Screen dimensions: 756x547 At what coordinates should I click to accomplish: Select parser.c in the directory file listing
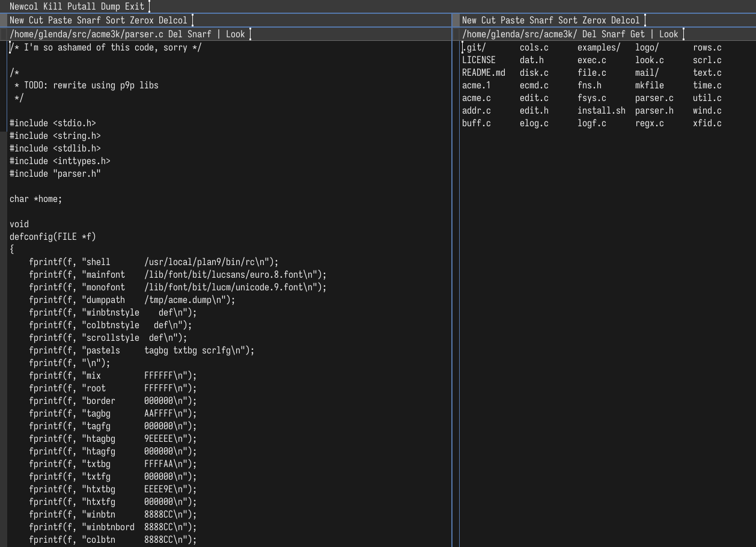coord(654,98)
